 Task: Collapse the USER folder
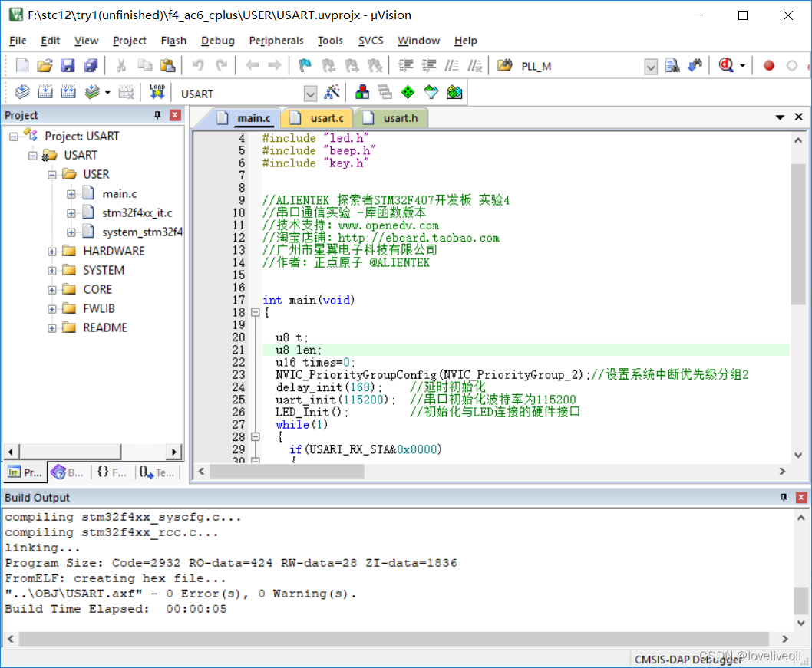(51, 175)
